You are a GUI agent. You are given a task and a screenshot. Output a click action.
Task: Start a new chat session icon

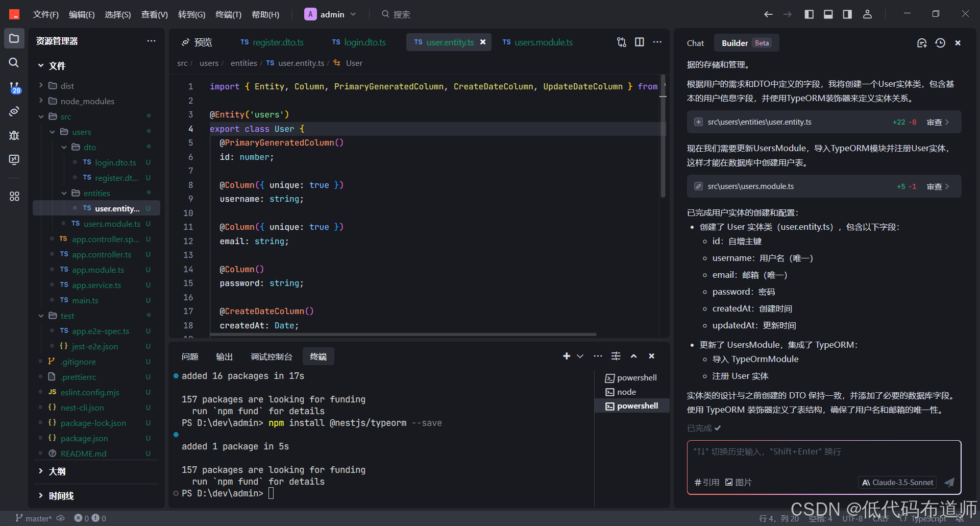coord(922,43)
